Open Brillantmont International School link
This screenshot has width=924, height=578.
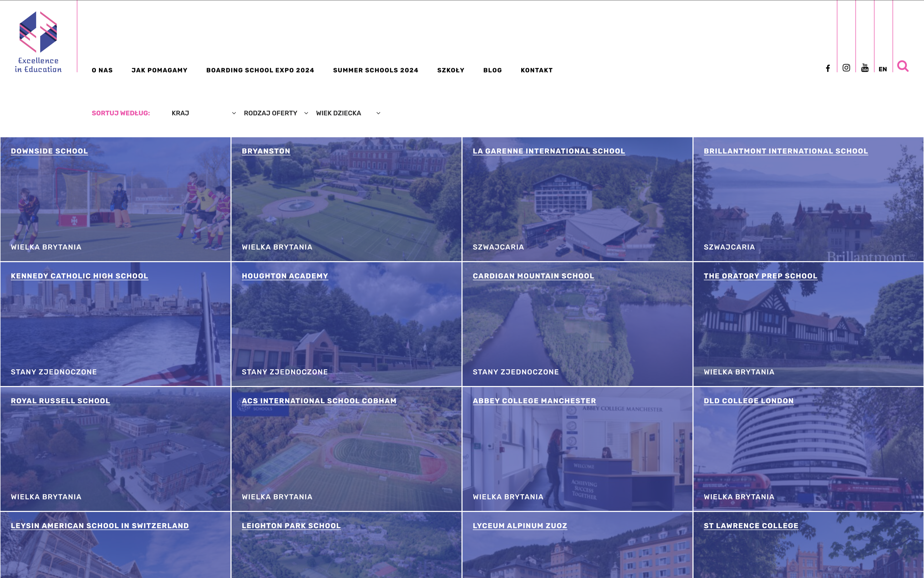(786, 151)
